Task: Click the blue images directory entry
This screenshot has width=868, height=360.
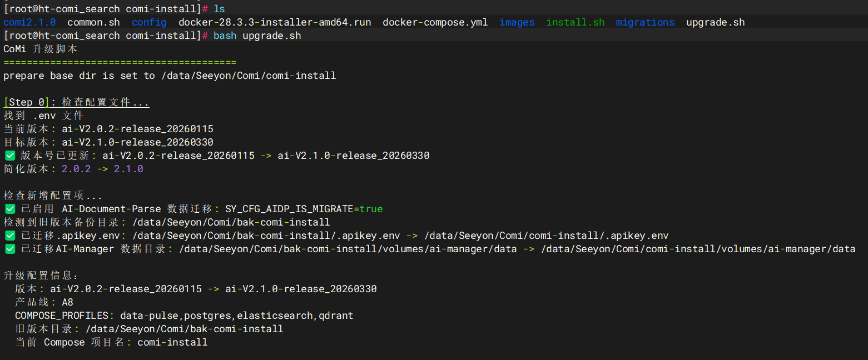Action: click(517, 22)
